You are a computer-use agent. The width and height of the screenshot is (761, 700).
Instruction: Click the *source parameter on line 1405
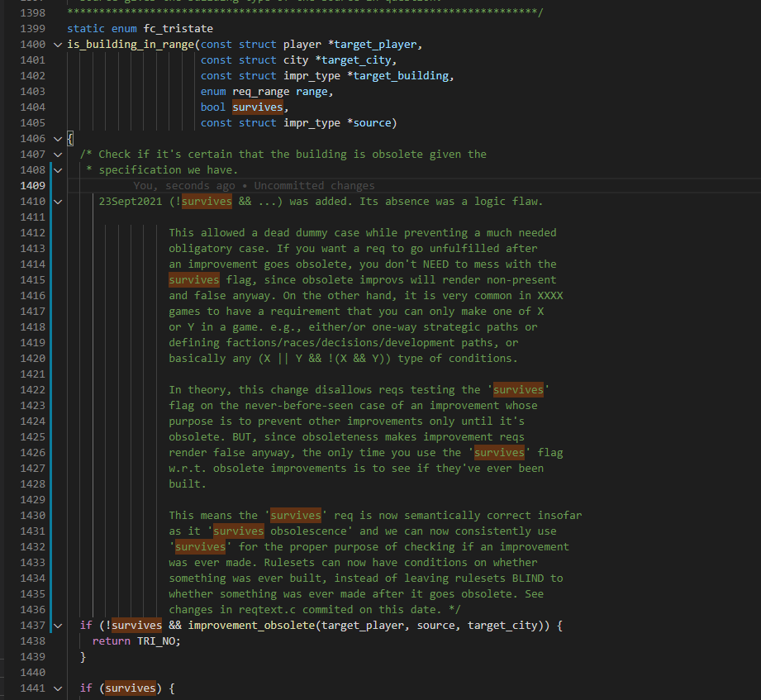coord(370,123)
